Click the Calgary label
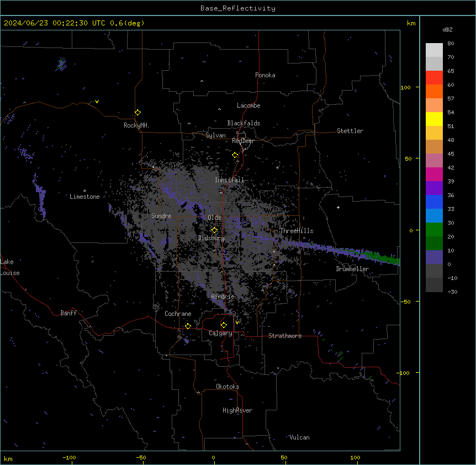Screen dimensions: 476x465 (x=220, y=333)
